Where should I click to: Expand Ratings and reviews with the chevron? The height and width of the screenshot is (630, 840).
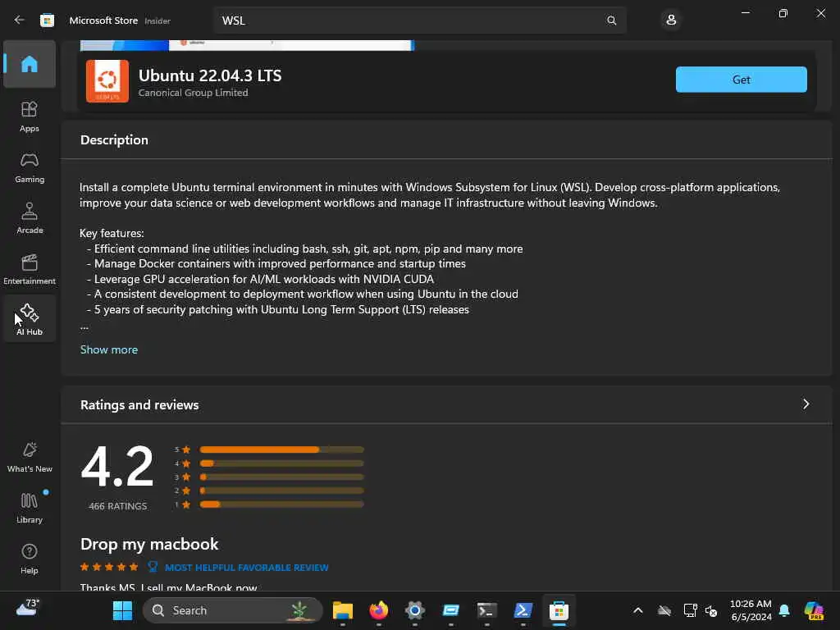[x=806, y=404]
